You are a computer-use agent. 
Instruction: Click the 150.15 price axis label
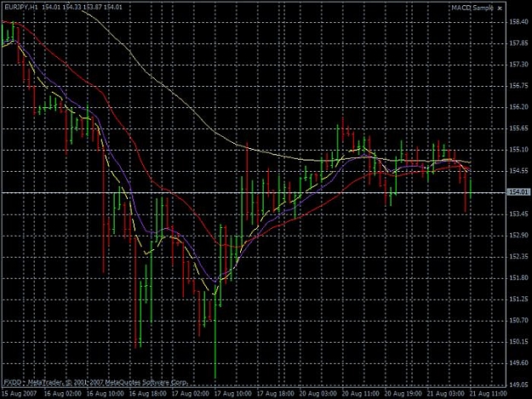519,342
